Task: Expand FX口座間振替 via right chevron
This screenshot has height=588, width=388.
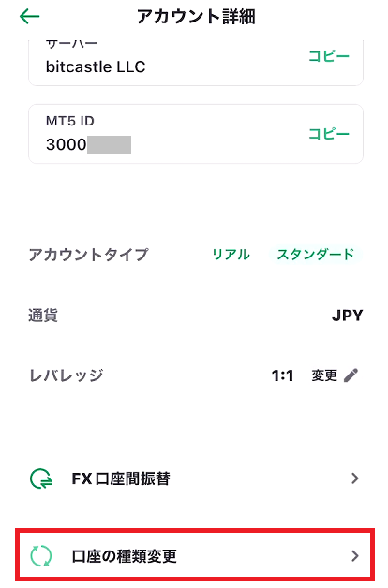Action: coord(355,478)
